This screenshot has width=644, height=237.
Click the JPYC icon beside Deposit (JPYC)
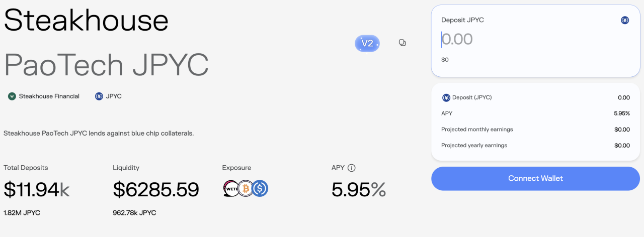click(446, 98)
